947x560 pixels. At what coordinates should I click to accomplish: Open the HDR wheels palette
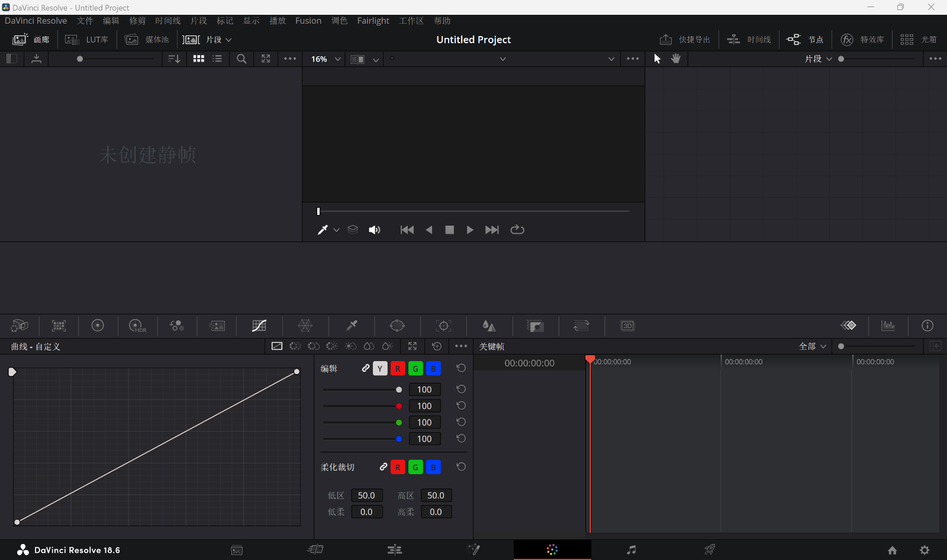click(137, 326)
